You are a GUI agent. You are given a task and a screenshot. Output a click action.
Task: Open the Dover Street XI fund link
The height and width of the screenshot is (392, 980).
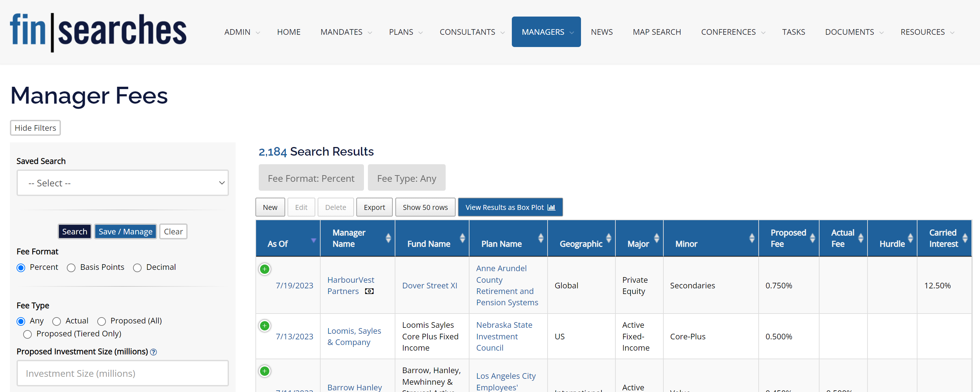coord(429,285)
